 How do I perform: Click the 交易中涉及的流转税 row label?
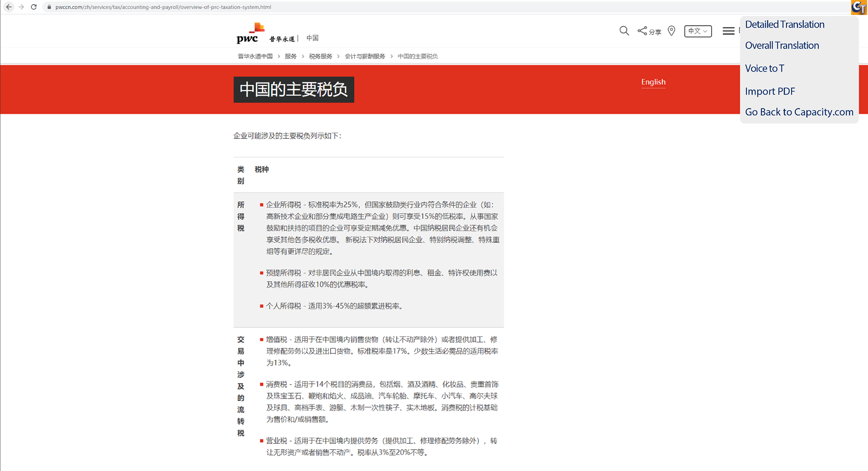click(241, 386)
